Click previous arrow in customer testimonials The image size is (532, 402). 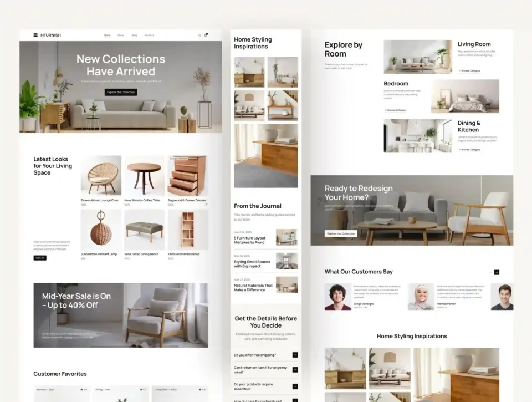[489, 272]
